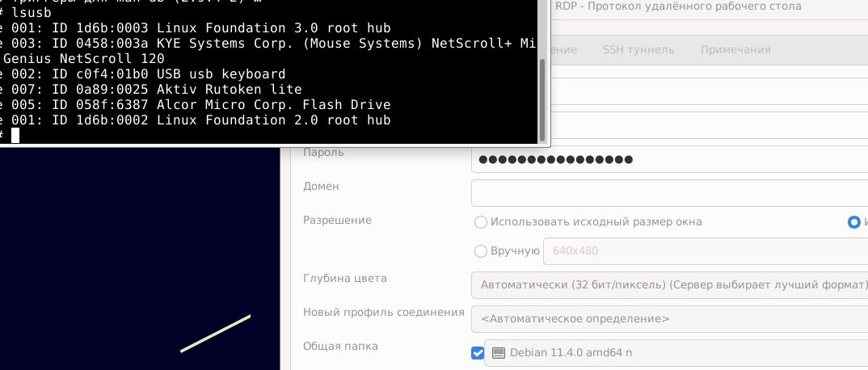Open the 640x480 resolution combo box
This screenshot has height=370, width=868.
706,251
